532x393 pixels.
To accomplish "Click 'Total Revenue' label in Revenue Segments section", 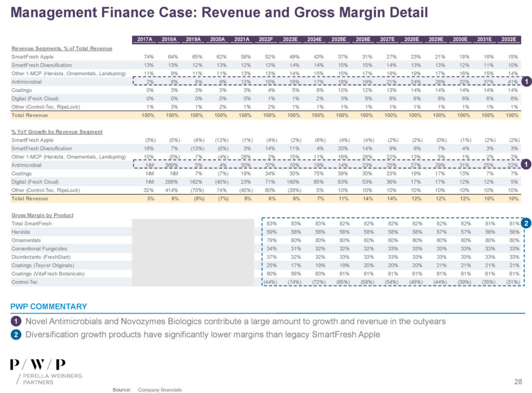I will click(30, 115).
